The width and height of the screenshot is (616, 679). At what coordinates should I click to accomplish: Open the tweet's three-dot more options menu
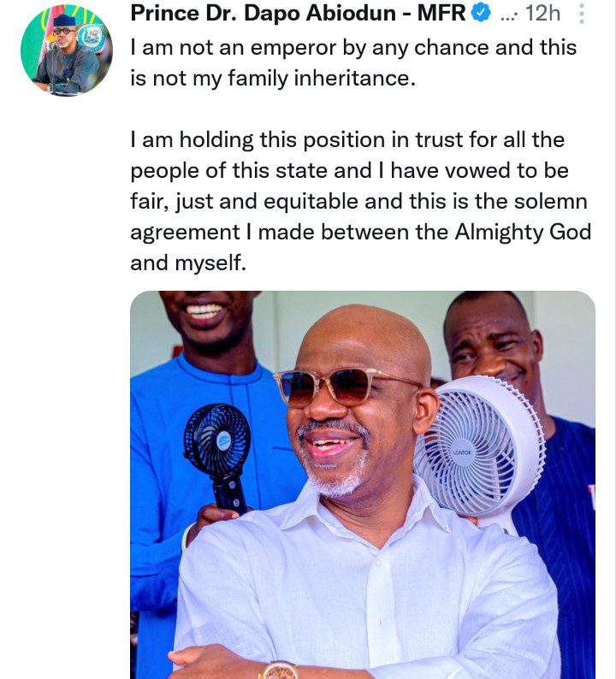(581, 15)
